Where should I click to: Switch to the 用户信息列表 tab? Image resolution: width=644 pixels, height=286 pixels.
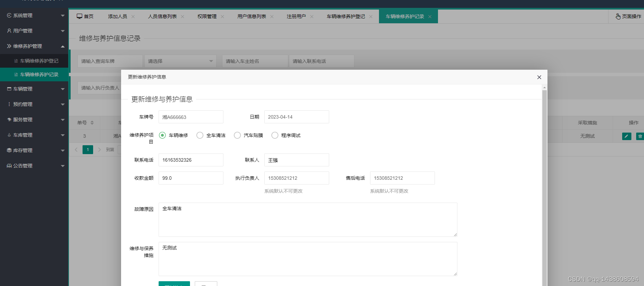tap(252, 16)
